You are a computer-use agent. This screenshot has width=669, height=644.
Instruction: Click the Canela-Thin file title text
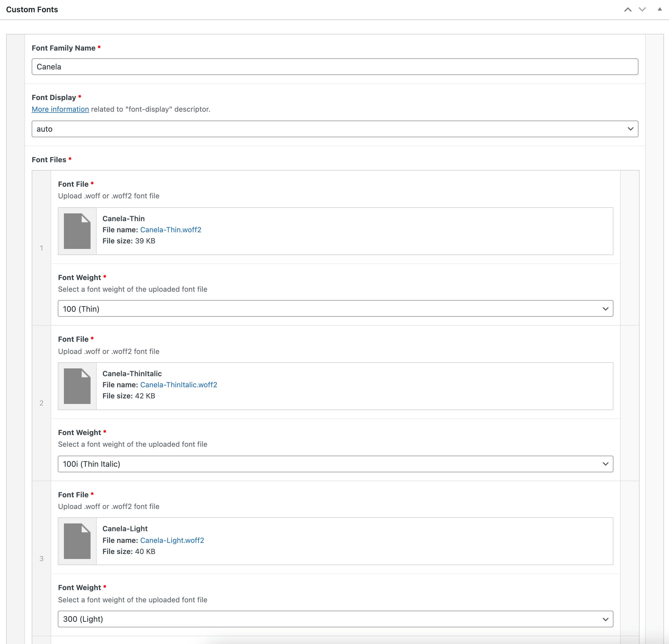point(124,218)
